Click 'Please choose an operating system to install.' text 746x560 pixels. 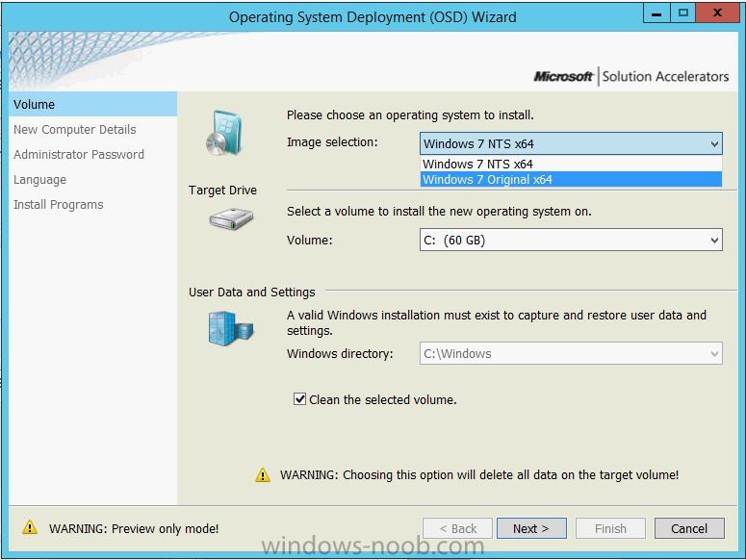pyautogui.click(x=410, y=115)
